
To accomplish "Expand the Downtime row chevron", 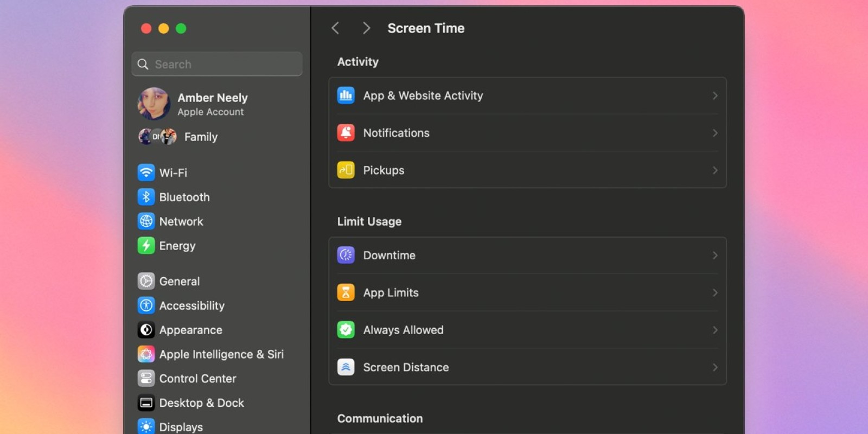I will tap(715, 255).
